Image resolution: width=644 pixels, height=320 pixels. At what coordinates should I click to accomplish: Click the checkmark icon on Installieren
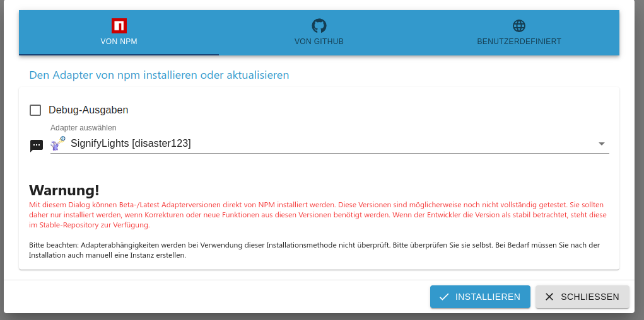443,297
